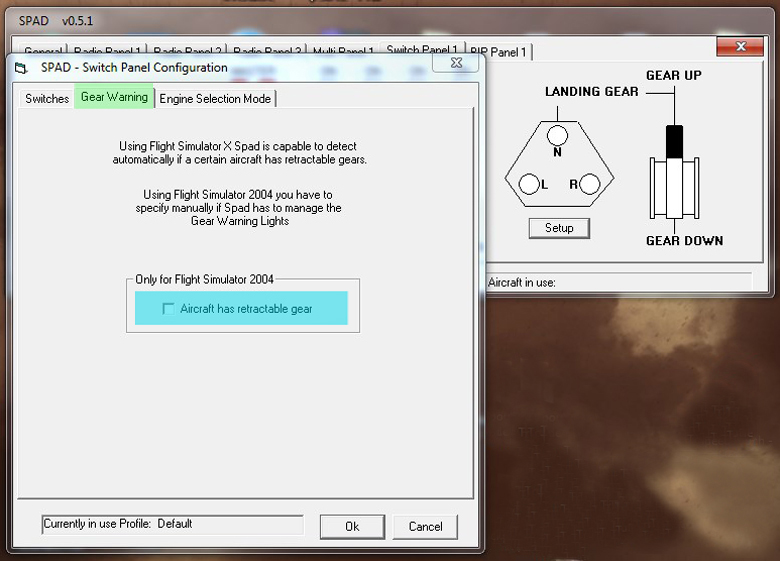Click the Aircraft in use status field
The width and height of the screenshot is (780, 561).
tap(619, 282)
